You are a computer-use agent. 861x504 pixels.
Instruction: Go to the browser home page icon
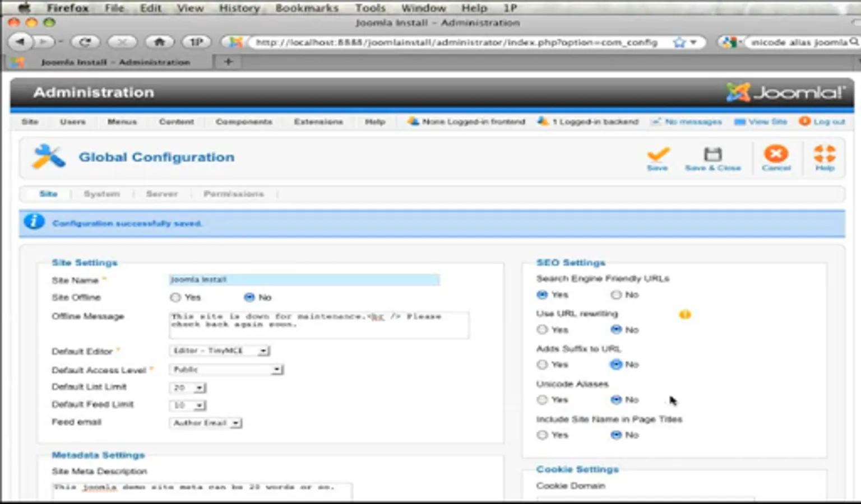pos(160,42)
